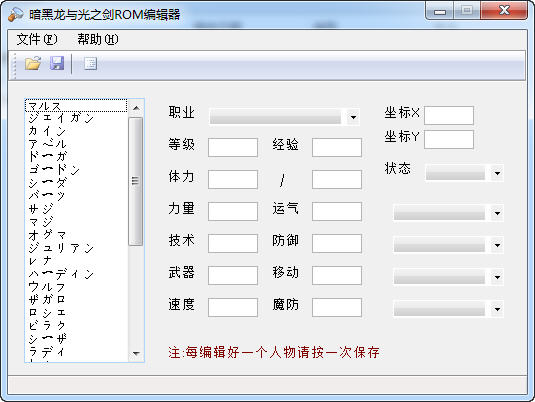The height and width of the screenshot is (402, 535).
Task: Select バーツ in the character list
Action: pyautogui.click(x=76, y=196)
